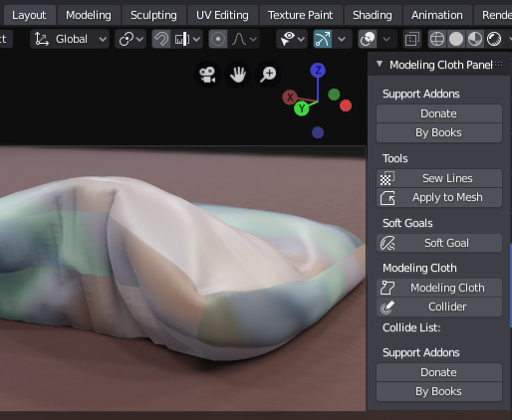Switch to the Shading workspace tab
This screenshot has height=420, width=512.
coord(373,15)
